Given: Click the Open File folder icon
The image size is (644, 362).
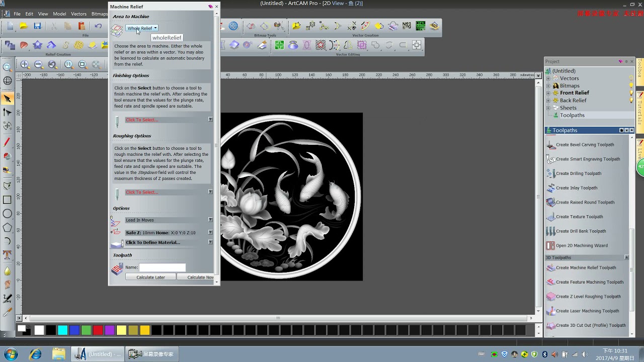Looking at the screenshot, I should click(24, 26).
